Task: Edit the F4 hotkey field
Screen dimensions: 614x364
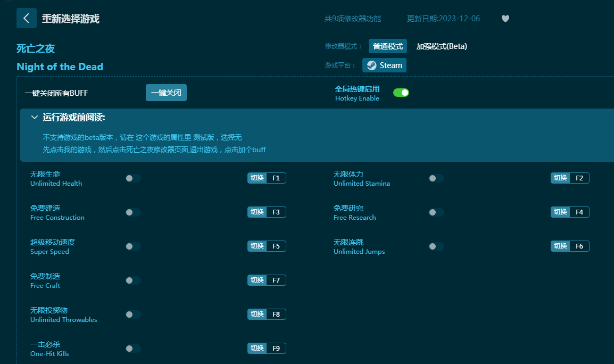Action: tap(579, 212)
